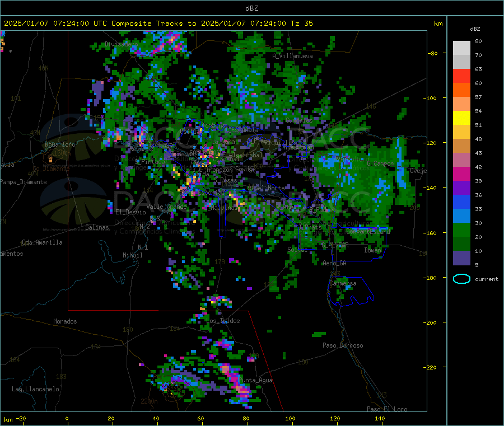Click the Salinas map label

click(97, 227)
